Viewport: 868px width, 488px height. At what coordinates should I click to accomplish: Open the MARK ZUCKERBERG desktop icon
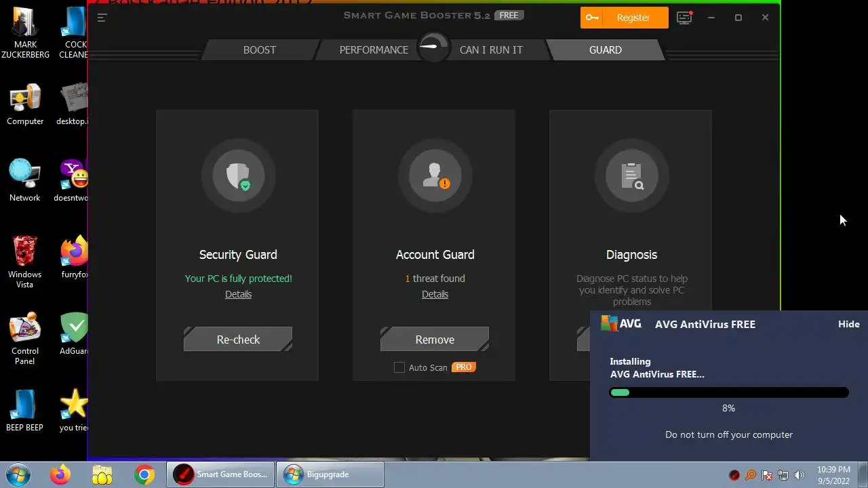25,33
